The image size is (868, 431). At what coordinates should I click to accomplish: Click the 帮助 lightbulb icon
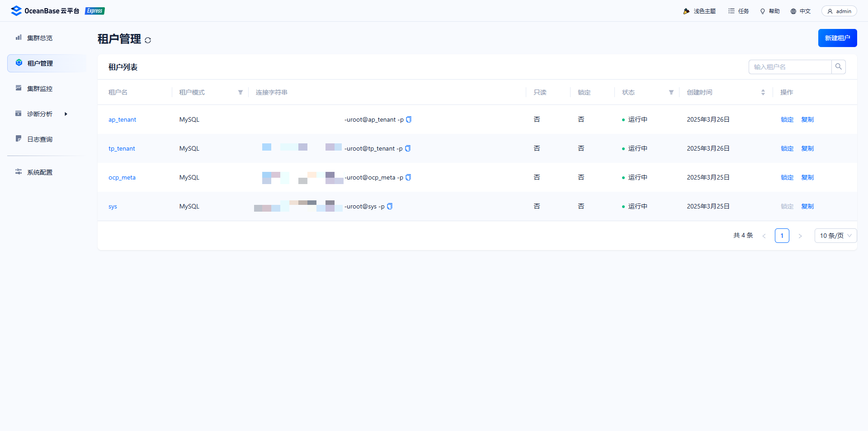pos(763,11)
